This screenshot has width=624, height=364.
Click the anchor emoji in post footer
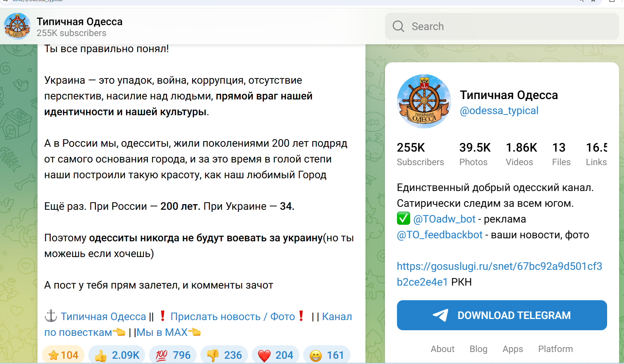coord(51,316)
